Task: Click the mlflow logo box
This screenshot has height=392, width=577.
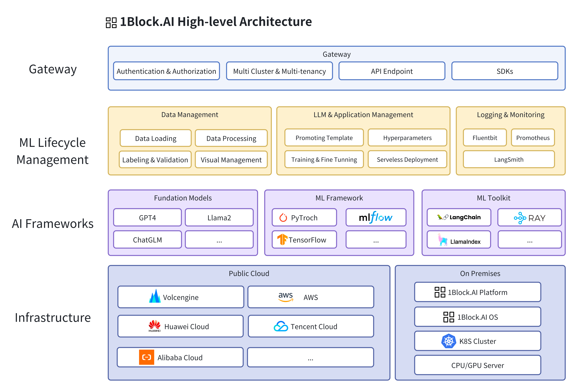Action: point(376,217)
